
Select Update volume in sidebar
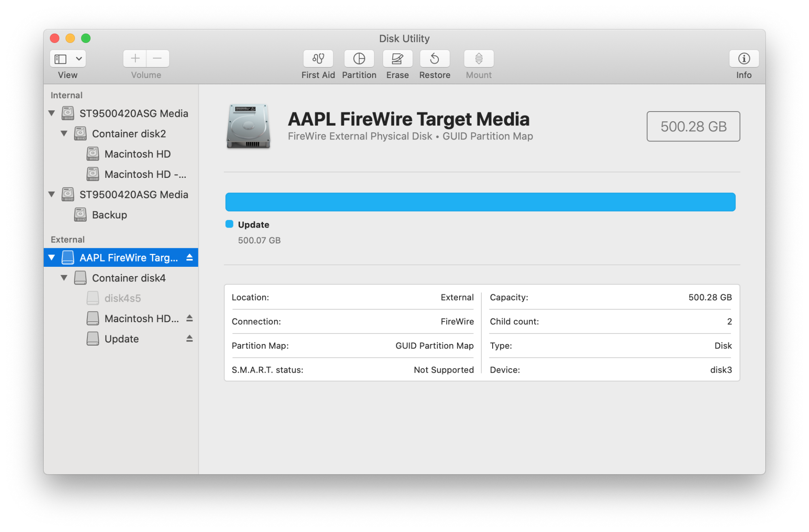[121, 339]
